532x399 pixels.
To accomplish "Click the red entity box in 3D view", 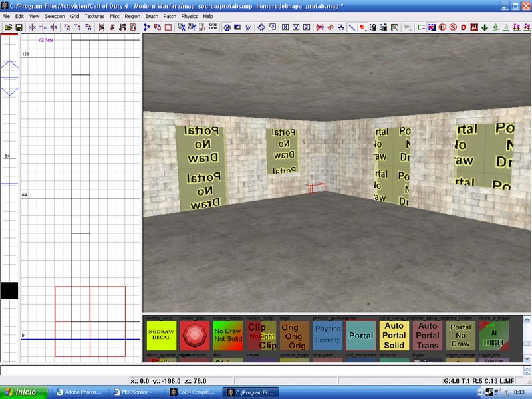I will pos(315,188).
